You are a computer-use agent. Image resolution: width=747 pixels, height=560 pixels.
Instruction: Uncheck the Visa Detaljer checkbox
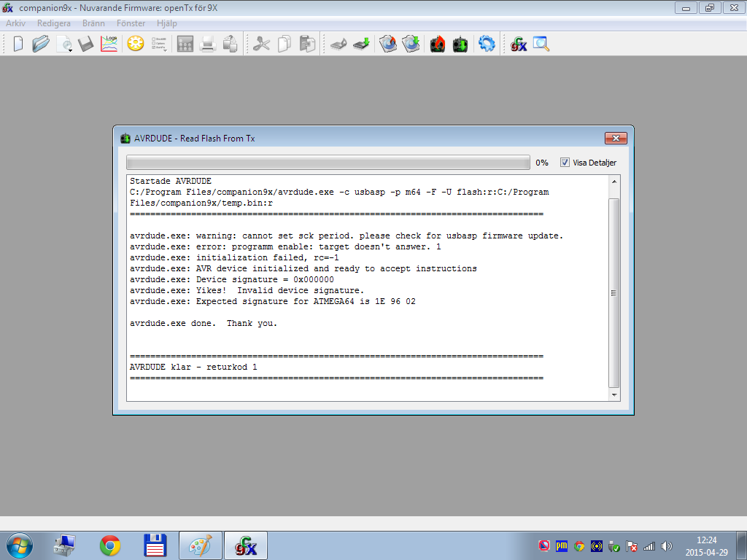click(x=565, y=163)
